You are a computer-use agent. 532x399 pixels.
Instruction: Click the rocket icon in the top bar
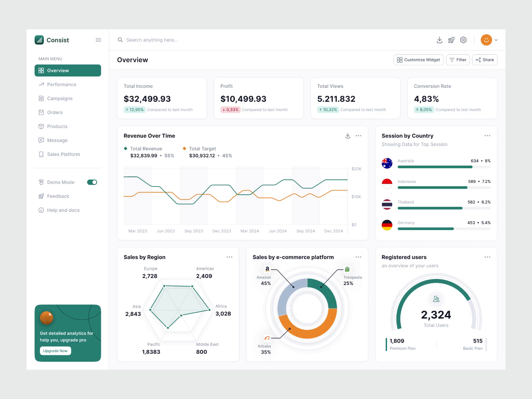(x=451, y=40)
